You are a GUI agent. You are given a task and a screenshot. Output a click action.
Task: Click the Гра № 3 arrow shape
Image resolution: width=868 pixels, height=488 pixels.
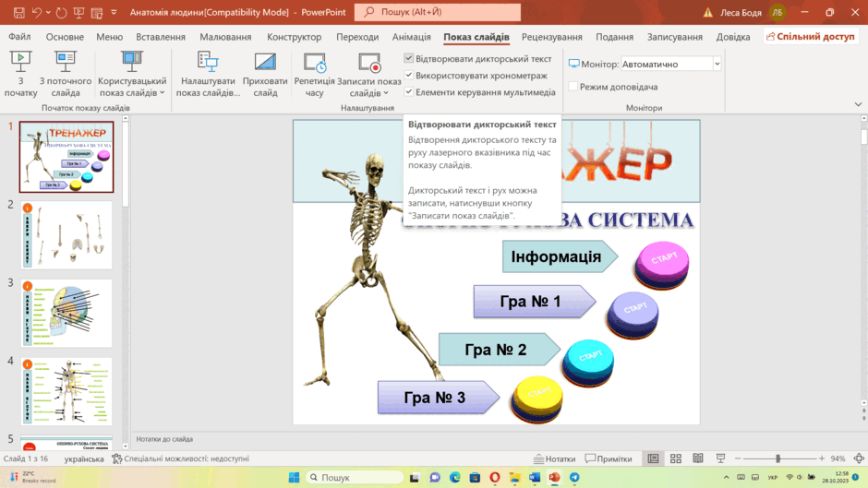(x=439, y=398)
